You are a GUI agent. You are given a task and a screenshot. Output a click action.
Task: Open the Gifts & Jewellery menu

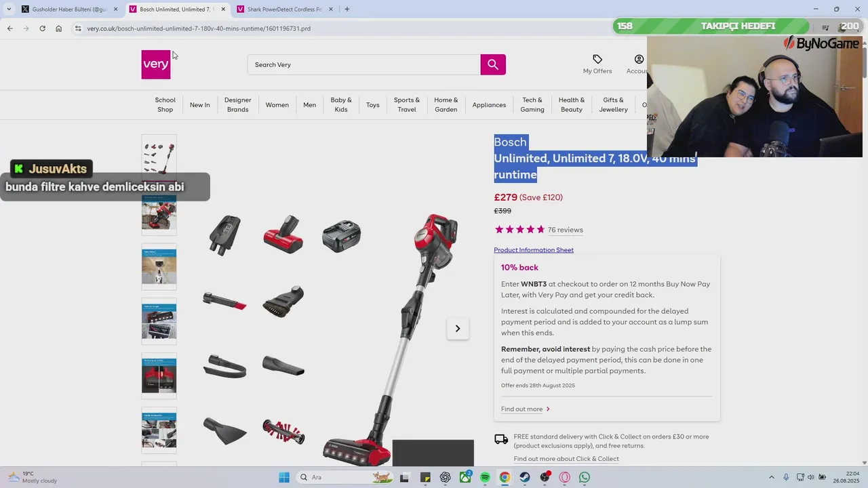click(x=613, y=105)
